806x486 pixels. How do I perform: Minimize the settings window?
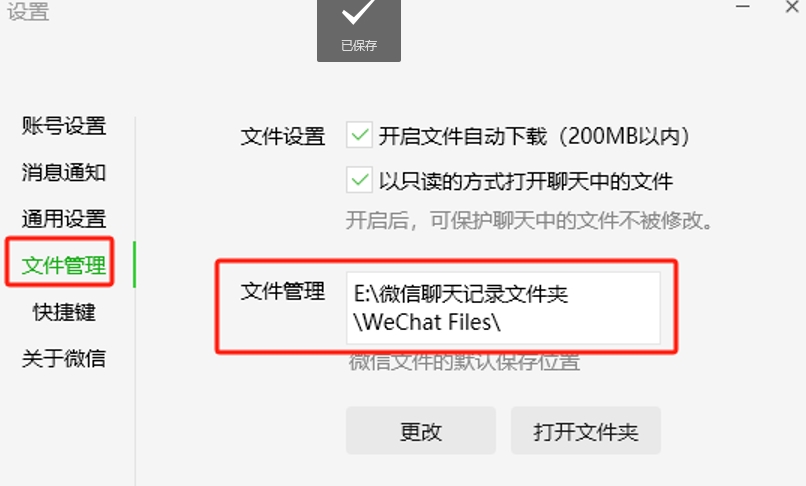tap(743, 7)
